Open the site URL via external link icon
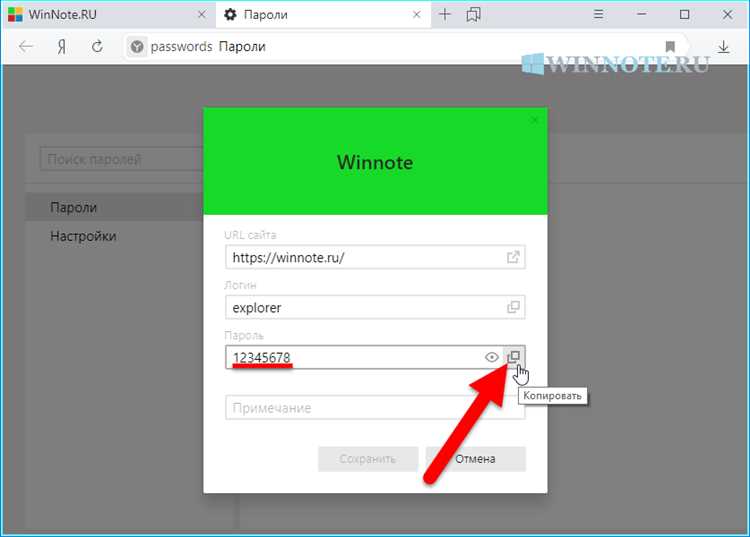 (513, 257)
